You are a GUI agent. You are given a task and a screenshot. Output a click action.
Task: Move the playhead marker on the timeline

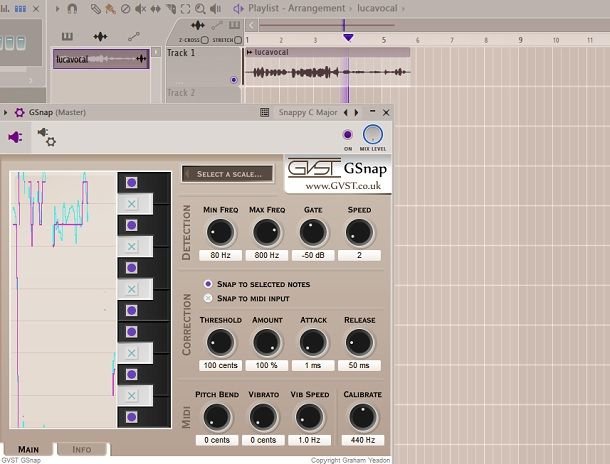(348, 37)
